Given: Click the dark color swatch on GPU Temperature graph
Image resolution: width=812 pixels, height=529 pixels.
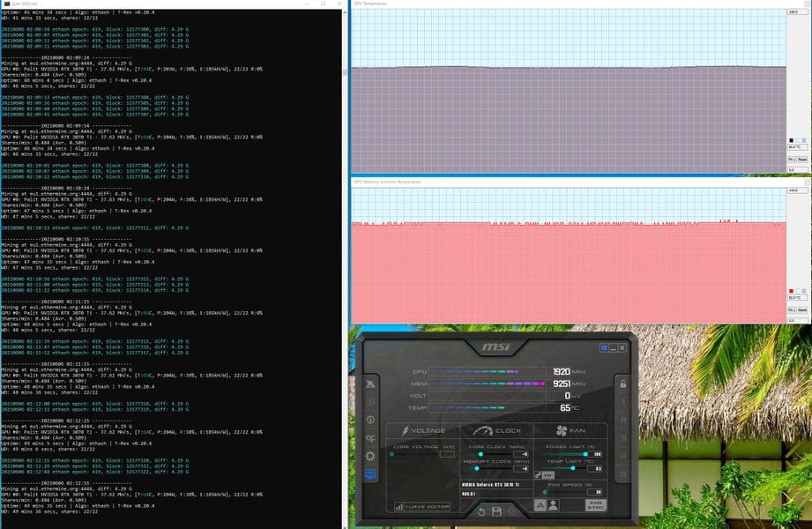Looking at the screenshot, I should point(791,140).
